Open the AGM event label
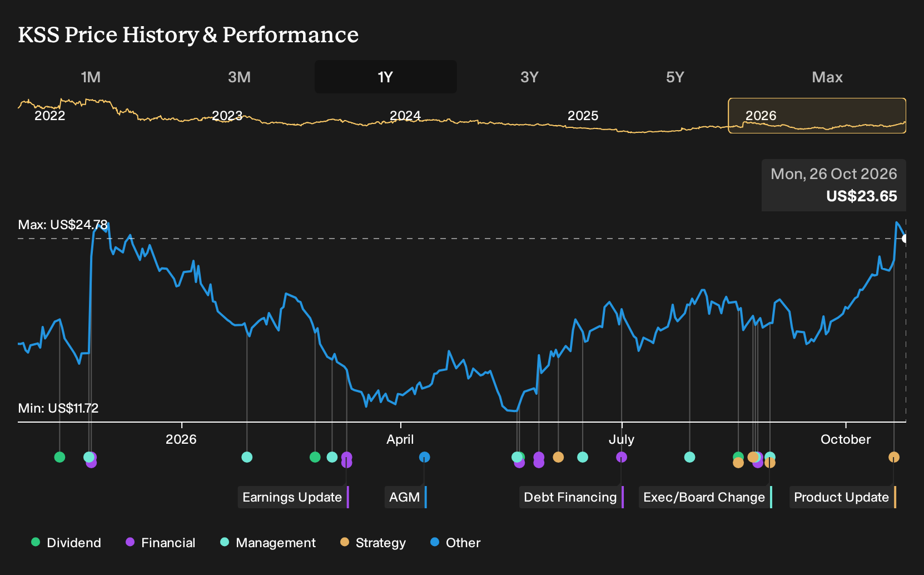Viewport: 924px width, 575px height. click(405, 497)
